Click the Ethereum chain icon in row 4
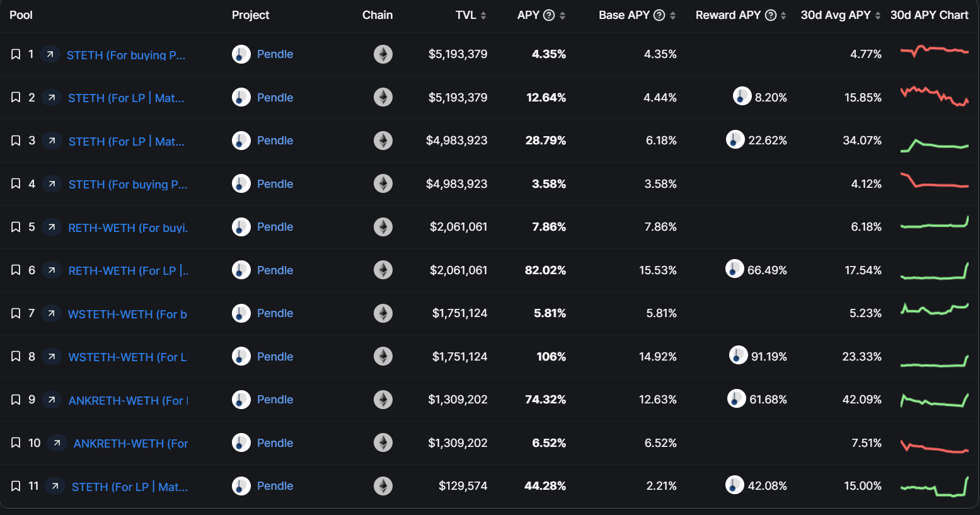Viewport: 980px width, 515px height. tap(383, 183)
